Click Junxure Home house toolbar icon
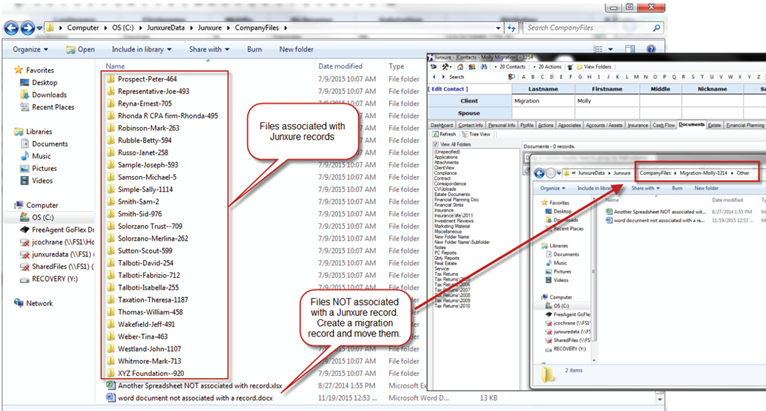 (460, 67)
